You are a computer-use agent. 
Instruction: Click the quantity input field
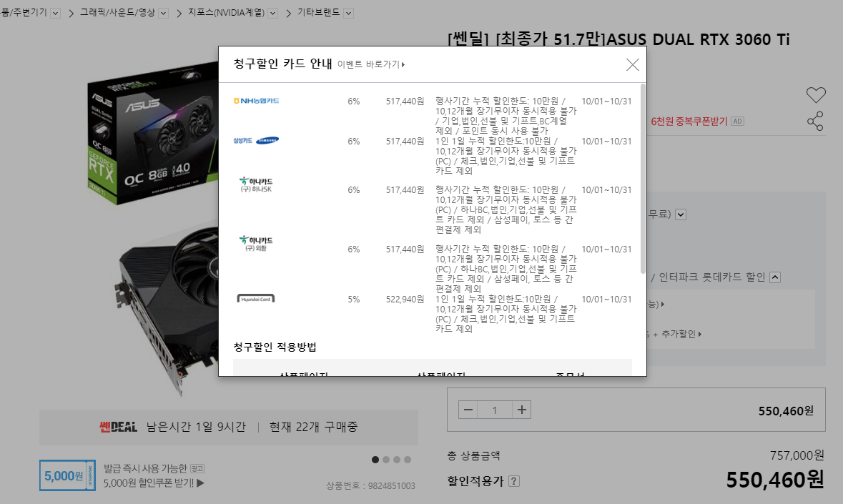pyautogui.click(x=495, y=410)
